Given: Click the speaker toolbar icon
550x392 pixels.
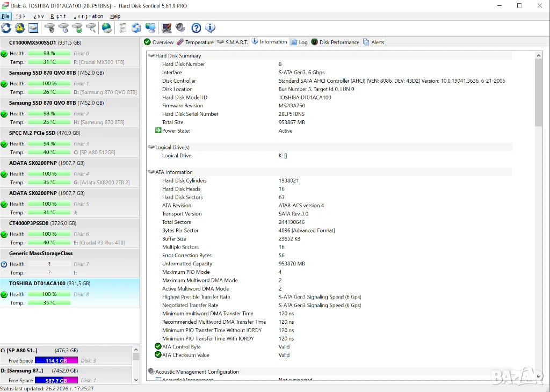Looking at the screenshot, I should (180, 28).
